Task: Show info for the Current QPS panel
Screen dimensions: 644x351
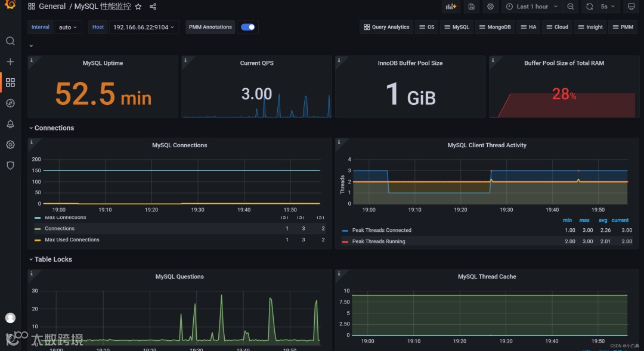Action: click(x=185, y=60)
